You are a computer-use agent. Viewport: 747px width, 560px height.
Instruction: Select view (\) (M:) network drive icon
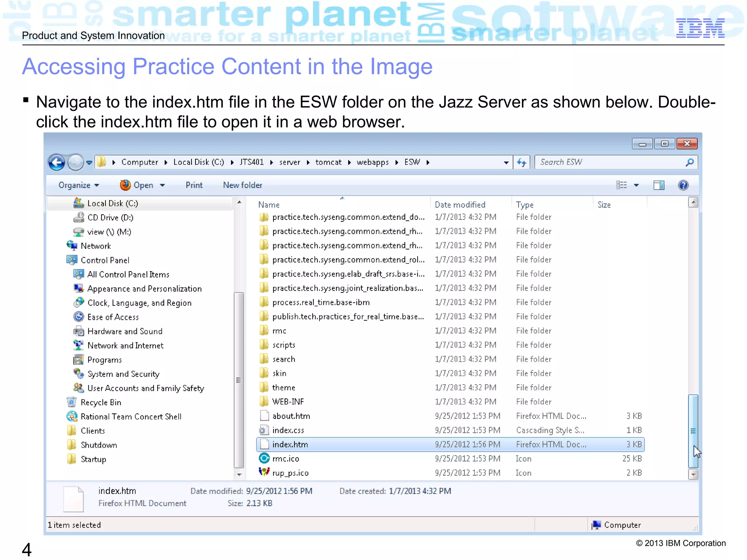click(x=78, y=232)
